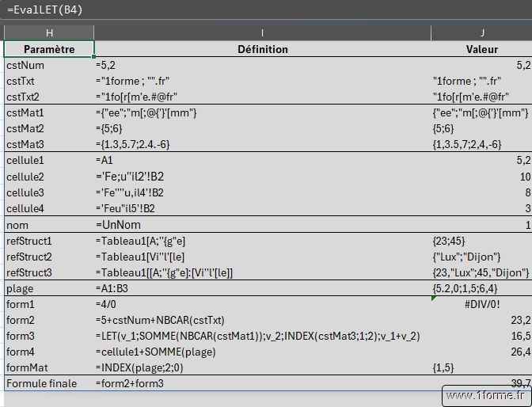Image resolution: width=532 pixels, height=407 pixels.
Task: Click the formMat value cell {1,5}
Action: (x=481, y=368)
